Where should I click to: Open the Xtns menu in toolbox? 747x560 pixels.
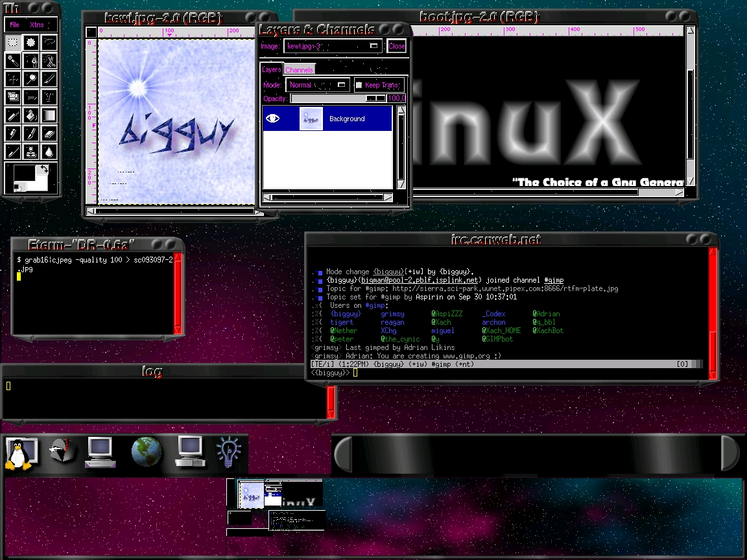37,25
